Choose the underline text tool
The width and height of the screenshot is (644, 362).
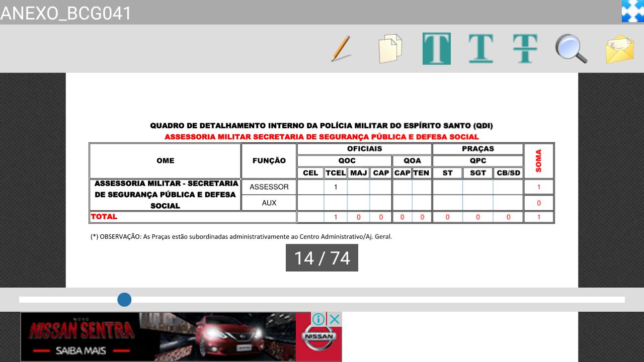(481, 49)
